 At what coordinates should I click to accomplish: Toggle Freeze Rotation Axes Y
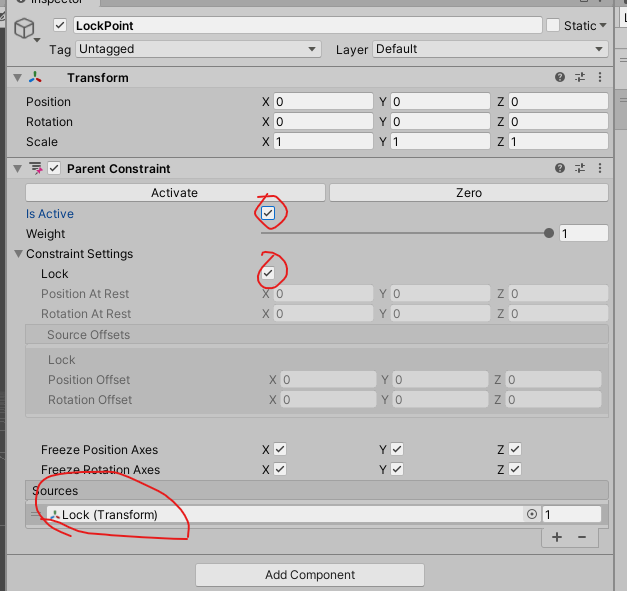click(397, 469)
